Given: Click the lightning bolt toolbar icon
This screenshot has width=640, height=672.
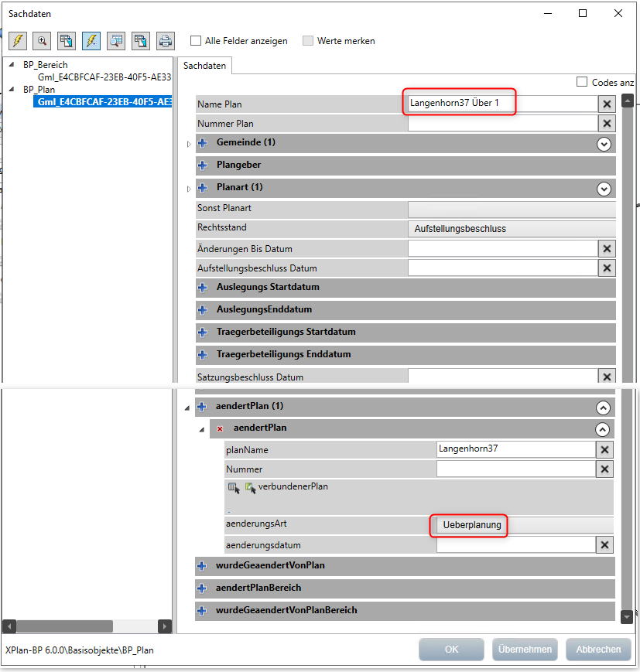Looking at the screenshot, I should tap(16, 41).
